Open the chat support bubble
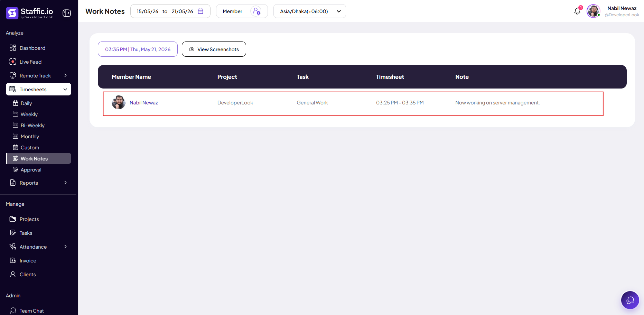Screen dimensions: 644x315 [x=630, y=300]
